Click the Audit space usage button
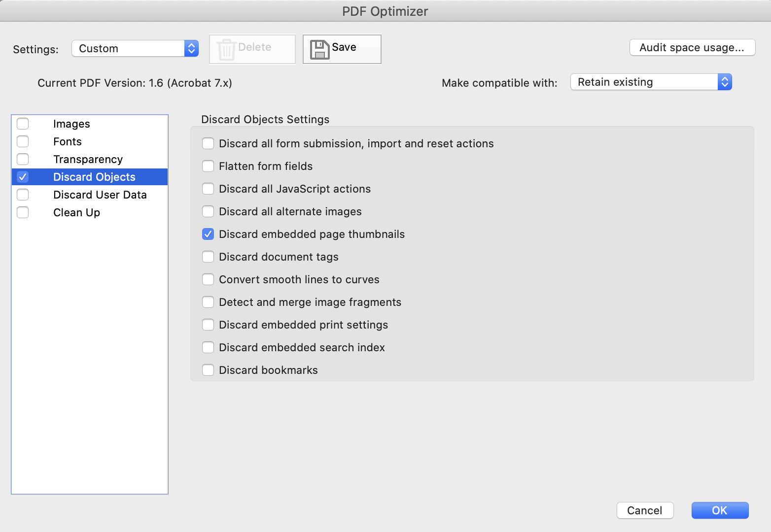 pyautogui.click(x=692, y=47)
